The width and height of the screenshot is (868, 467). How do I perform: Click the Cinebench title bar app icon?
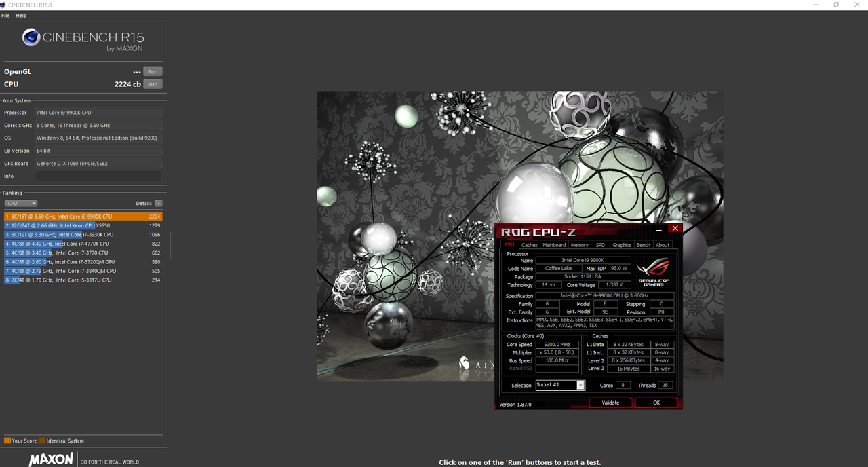coord(4,5)
